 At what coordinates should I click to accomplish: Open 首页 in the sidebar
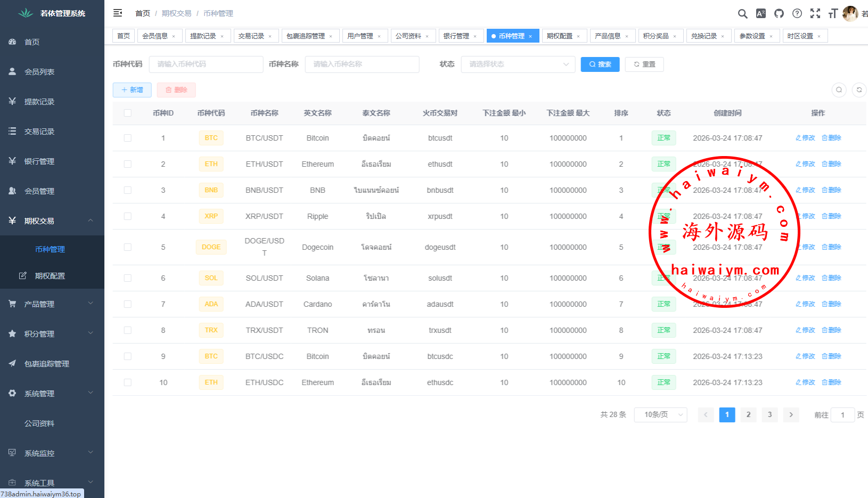point(52,42)
